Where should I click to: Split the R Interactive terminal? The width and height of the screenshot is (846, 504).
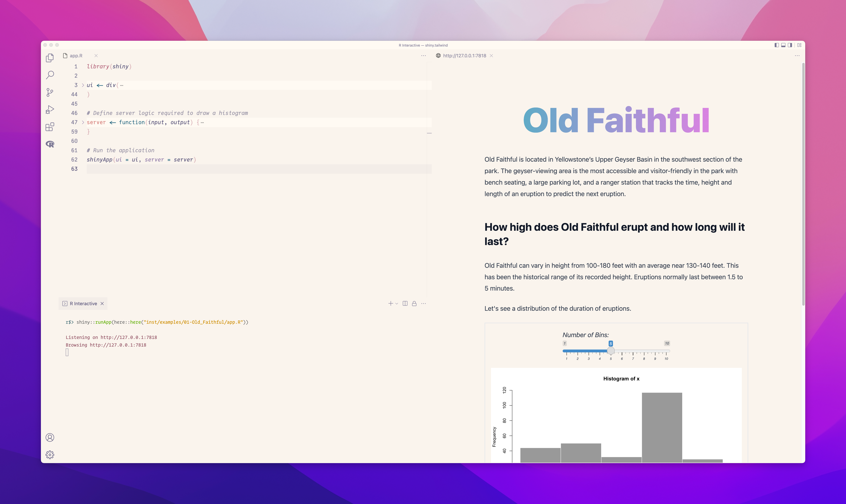click(x=405, y=304)
